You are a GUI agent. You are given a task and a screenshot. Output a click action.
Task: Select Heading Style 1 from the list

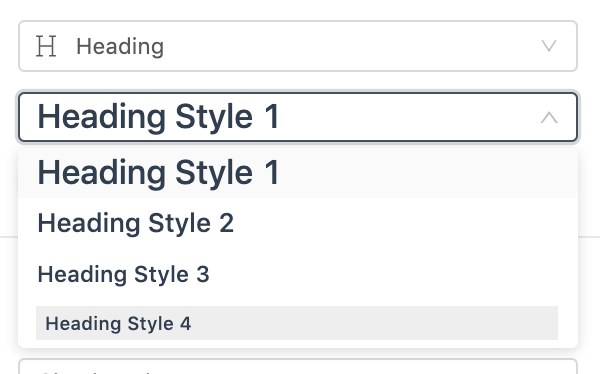pos(298,173)
